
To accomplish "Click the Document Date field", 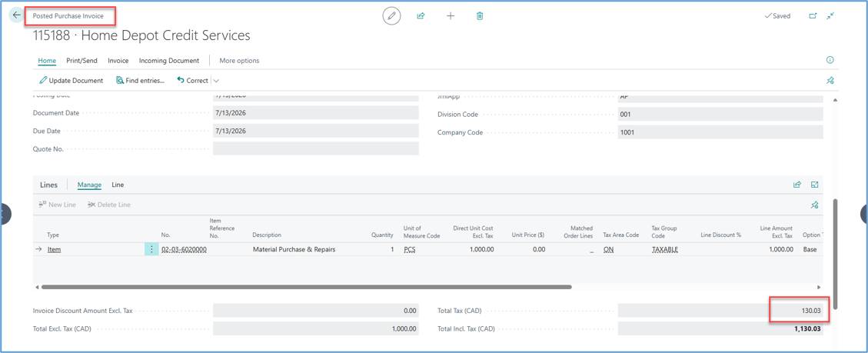I will pos(315,113).
